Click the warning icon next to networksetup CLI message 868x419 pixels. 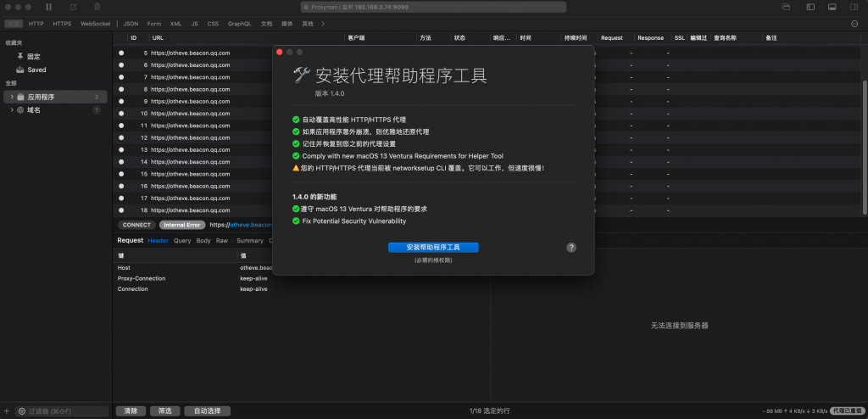296,167
